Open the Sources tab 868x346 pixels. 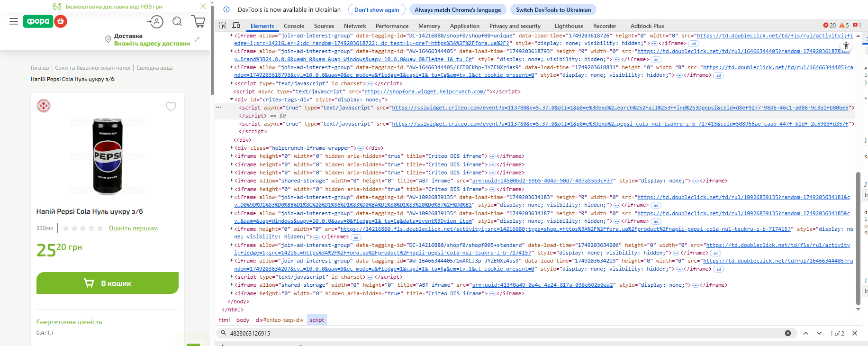(x=324, y=26)
